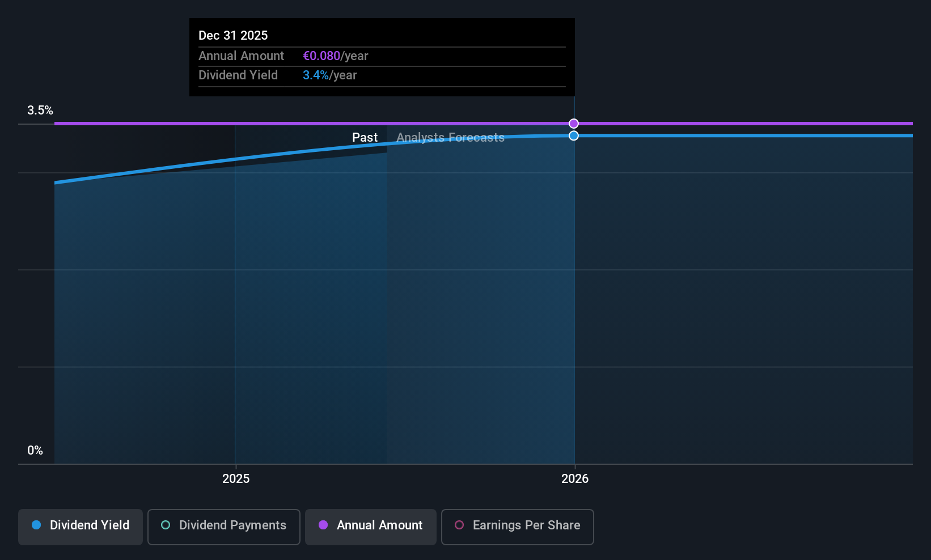Enable the Dividend Payments series

coord(224,527)
